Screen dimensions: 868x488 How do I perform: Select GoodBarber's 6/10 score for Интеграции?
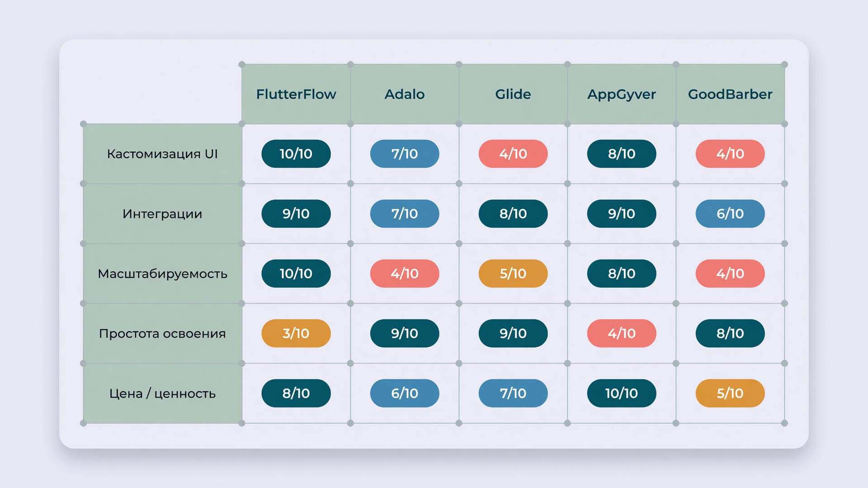pos(730,214)
